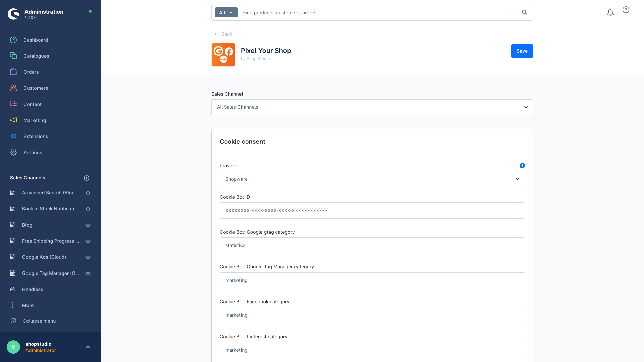The image size is (644, 362).
Task: Click the Orders bag icon
Action: [13, 72]
